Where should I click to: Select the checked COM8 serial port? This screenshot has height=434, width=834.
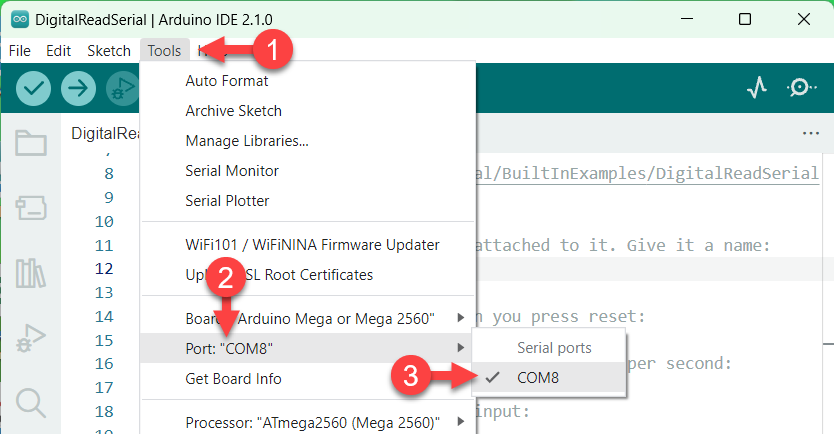(548, 378)
